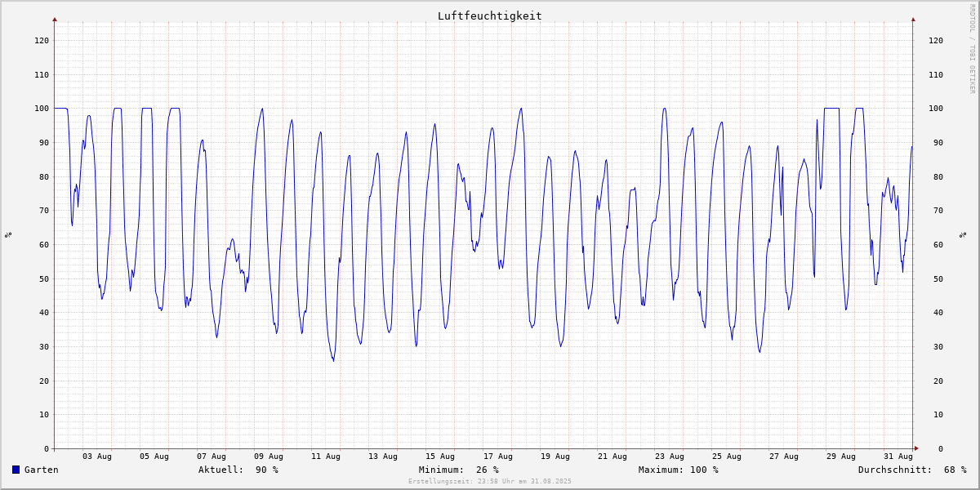Select the Garten legend label
The height and width of the screenshot is (490, 980).
pyautogui.click(x=41, y=470)
